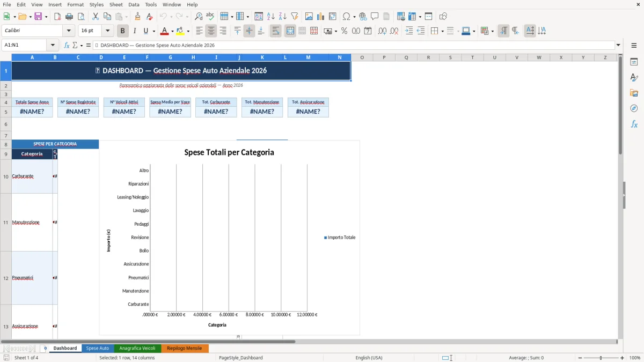Open the Sidebar Functions panel
The width and height of the screenshot is (644, 362).
point(634,124)
